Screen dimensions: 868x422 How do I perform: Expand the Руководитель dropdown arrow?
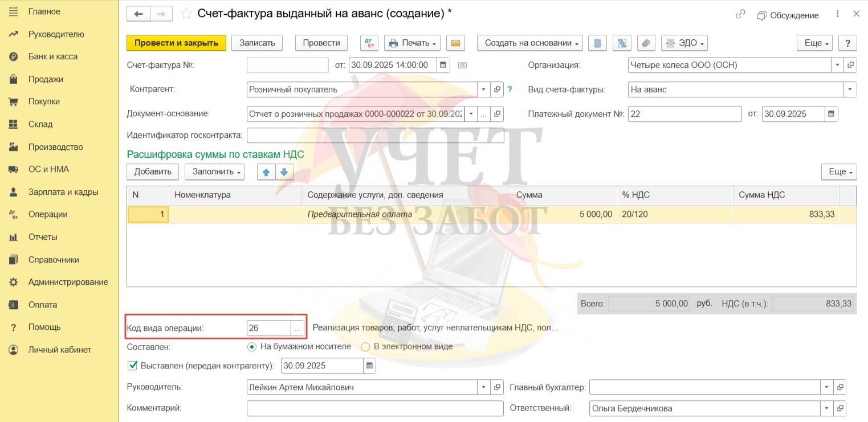(484, 387)
